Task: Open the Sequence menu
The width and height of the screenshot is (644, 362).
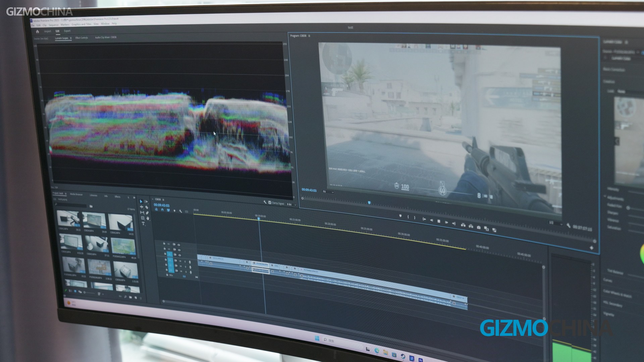Action: (x=54, y=25)
